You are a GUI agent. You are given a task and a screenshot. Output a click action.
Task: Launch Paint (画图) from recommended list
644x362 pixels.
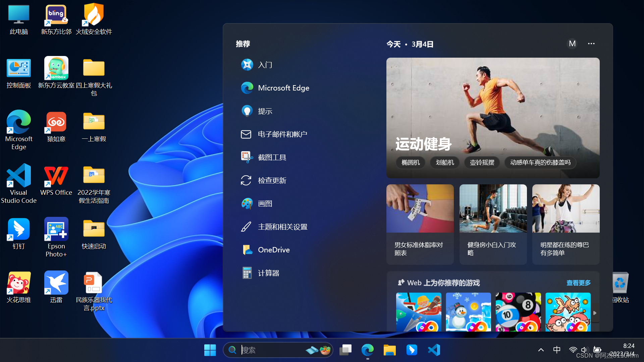click(265, 203)
